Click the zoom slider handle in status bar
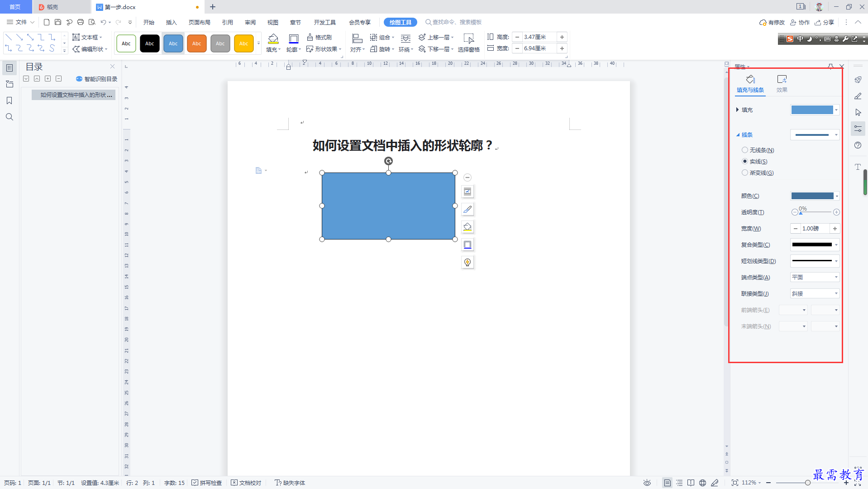868x489 pixels. click(807, 483)
